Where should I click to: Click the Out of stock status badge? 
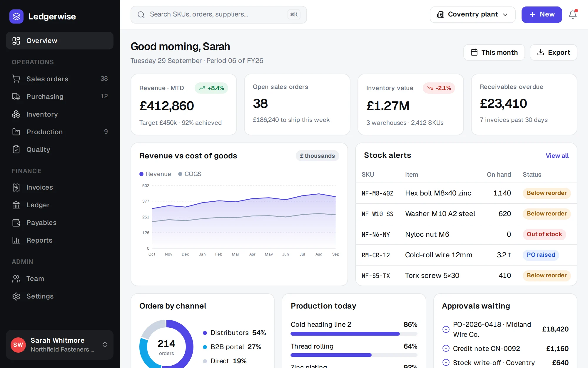544,234
